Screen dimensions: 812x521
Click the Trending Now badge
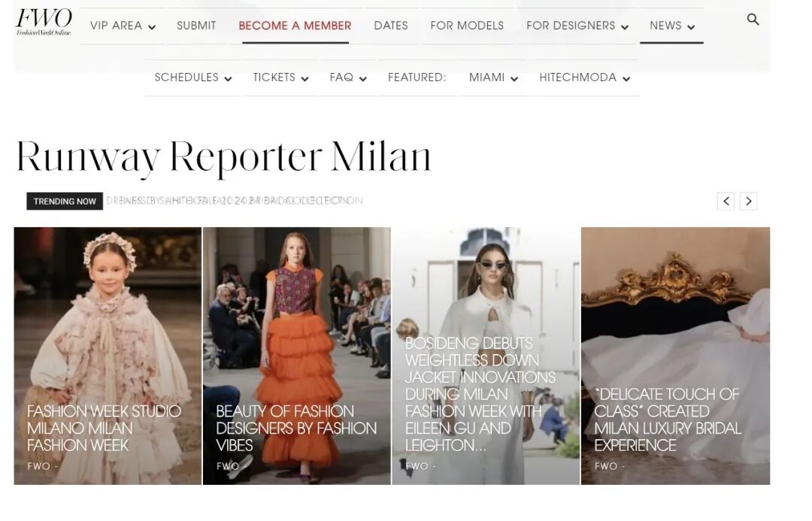(65, 201)
